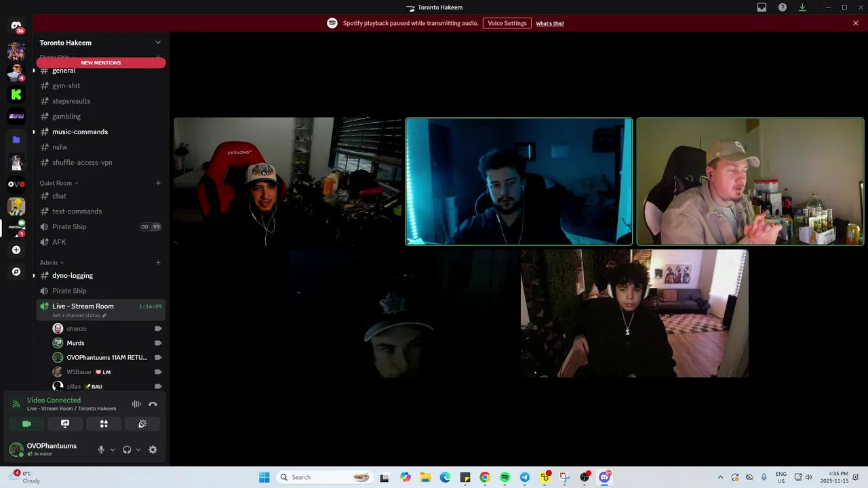This screenshot has width=868, height=488.
Task: Open system tray volume control
Action: tap(808, 477)
